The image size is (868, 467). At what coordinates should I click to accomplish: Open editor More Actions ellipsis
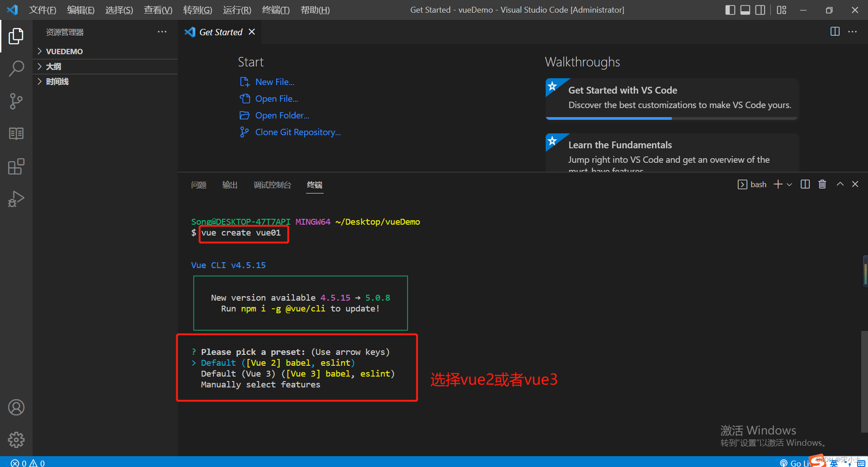852,31
